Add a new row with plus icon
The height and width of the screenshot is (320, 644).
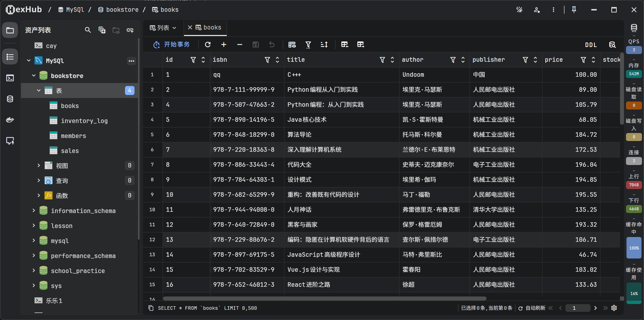point(224,44)
